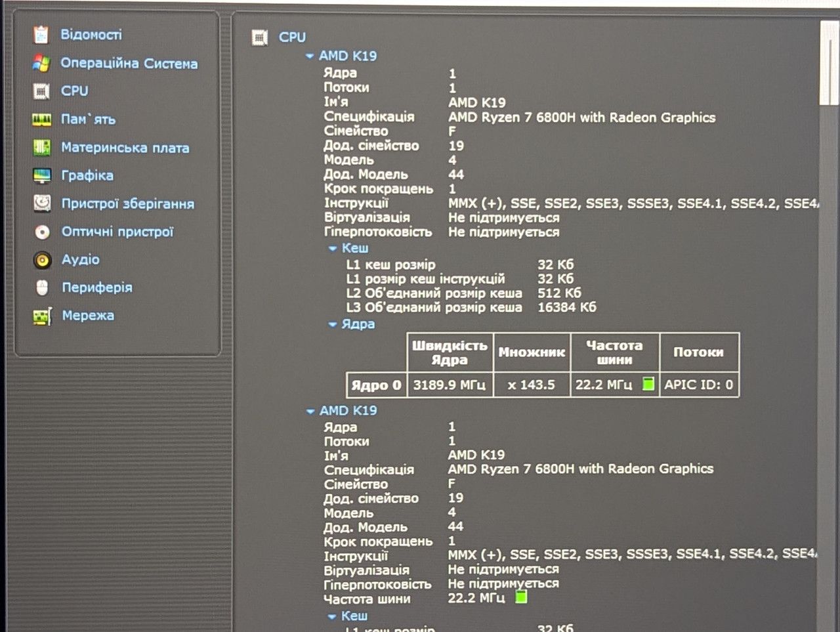Open the Аудіо speaker icon
Screen dimensions: 840x632
coord(42,260)
